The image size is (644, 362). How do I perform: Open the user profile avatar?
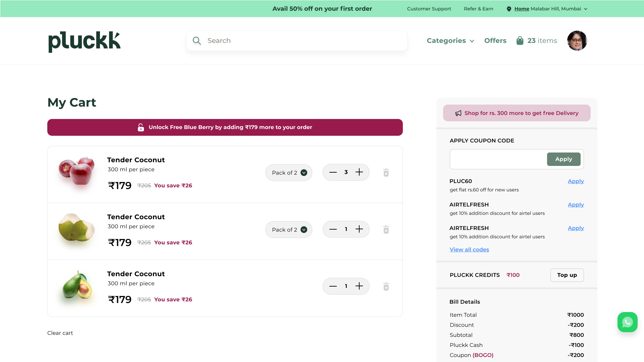tap(577, 41)
